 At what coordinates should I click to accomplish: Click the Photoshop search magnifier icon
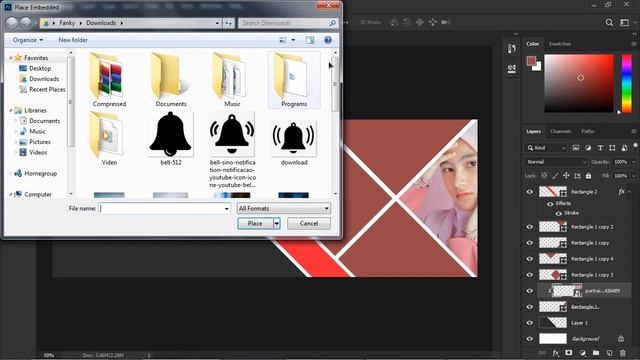[609, 23]
